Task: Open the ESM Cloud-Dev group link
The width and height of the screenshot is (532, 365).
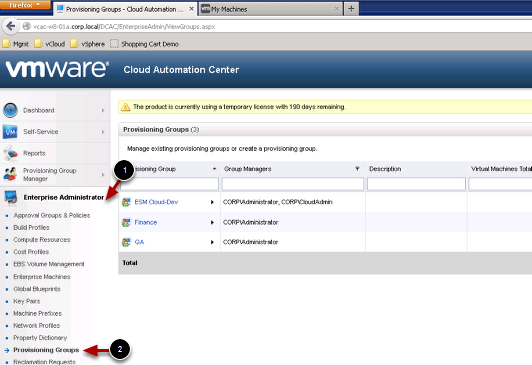Action: coord(156,202)
